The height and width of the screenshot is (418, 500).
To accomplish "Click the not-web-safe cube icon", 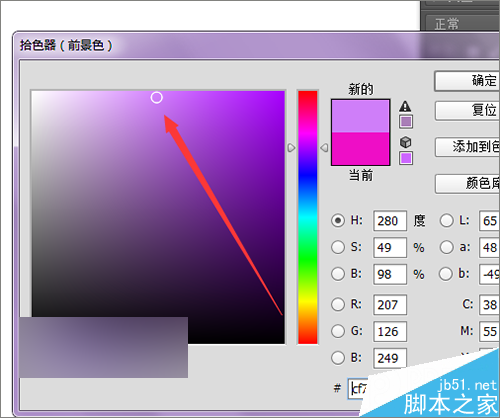I will [x=405, y=142].
